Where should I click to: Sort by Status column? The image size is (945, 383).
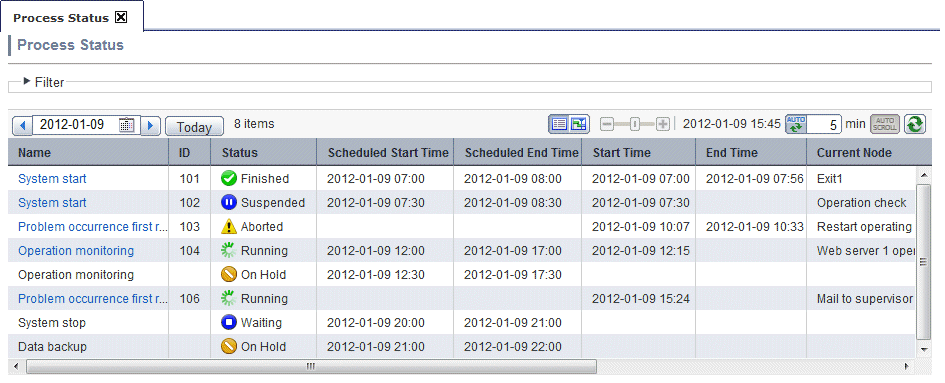[263, 153]
